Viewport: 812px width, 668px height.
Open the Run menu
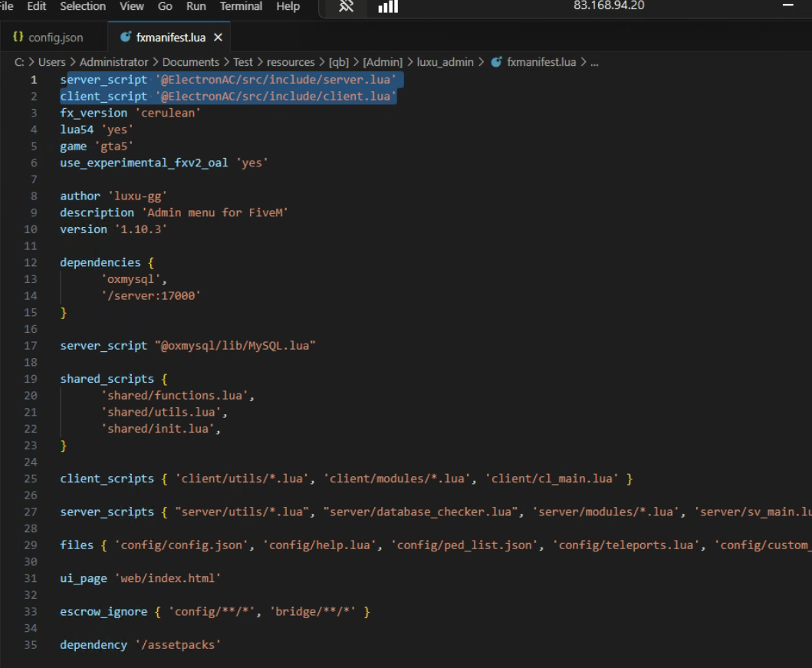[x=196, y=6]
